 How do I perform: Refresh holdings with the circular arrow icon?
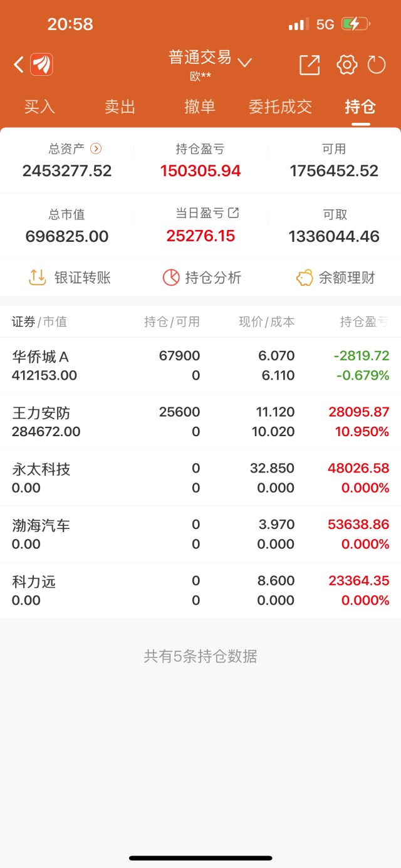[x=377, y=65]
